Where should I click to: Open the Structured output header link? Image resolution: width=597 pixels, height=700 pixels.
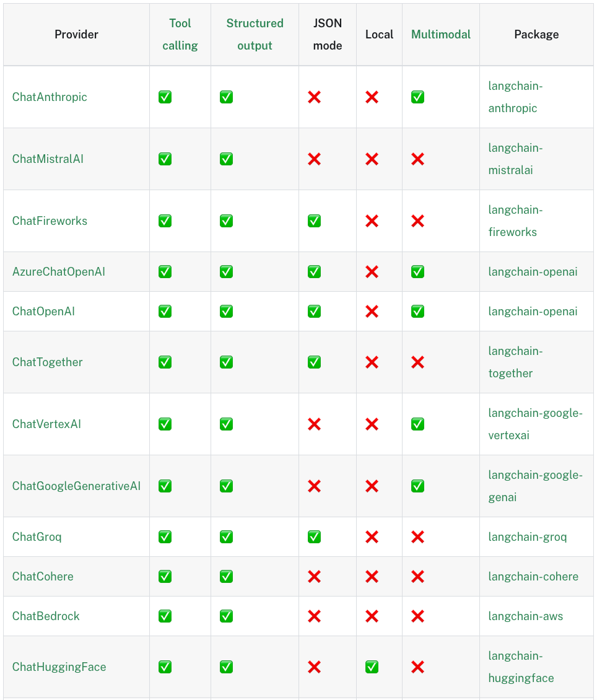(255, 34)
